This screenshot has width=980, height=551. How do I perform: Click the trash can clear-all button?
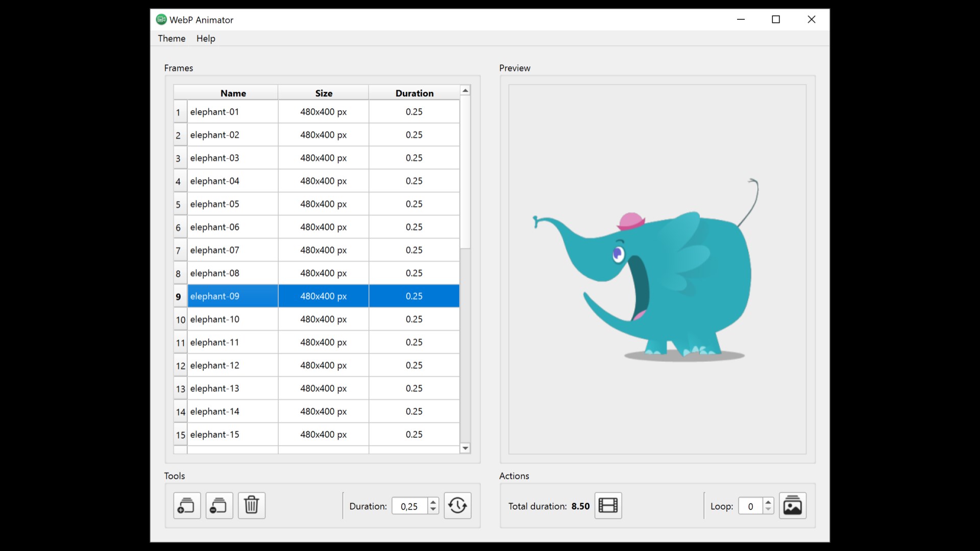click(252, 506)
